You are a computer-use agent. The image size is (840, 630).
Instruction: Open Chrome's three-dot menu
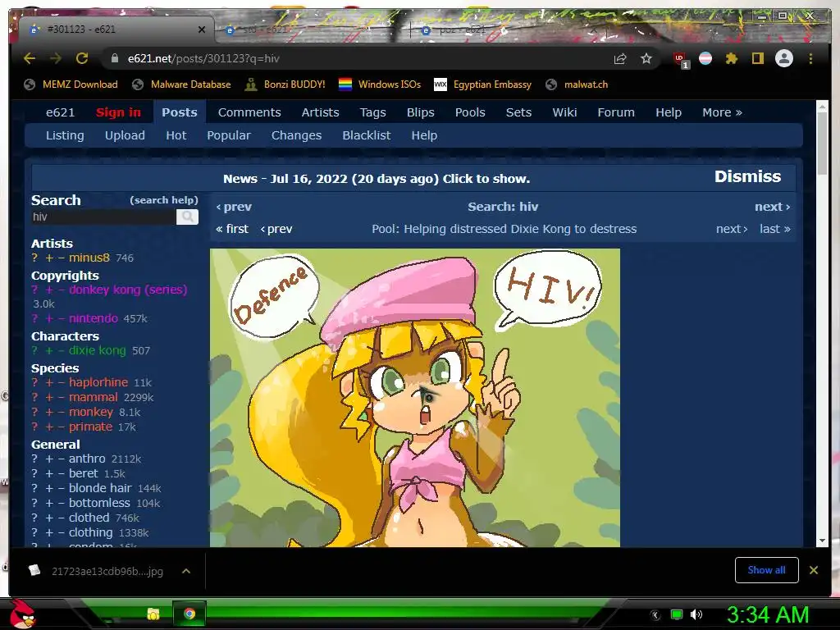click(x=810, y=58)
